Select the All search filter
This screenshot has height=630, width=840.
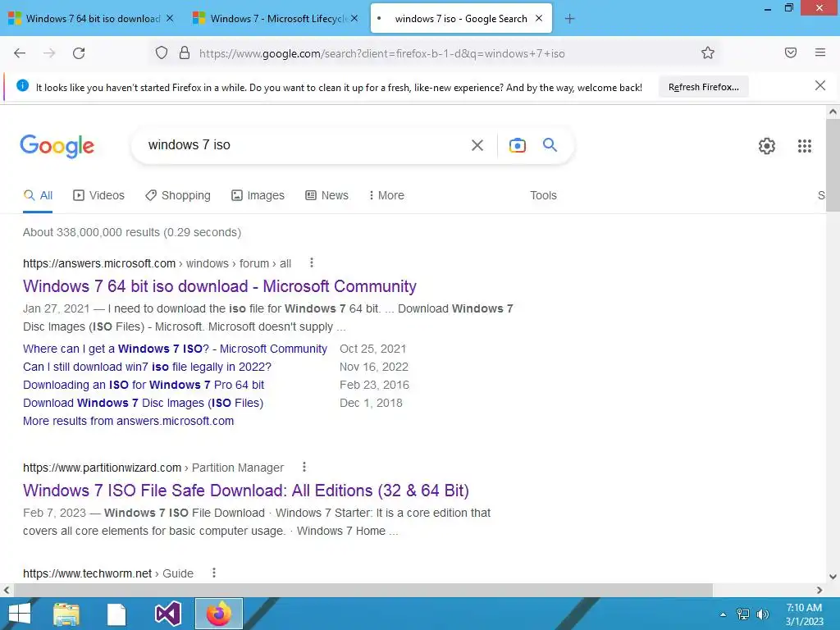(x=38, y=195)
